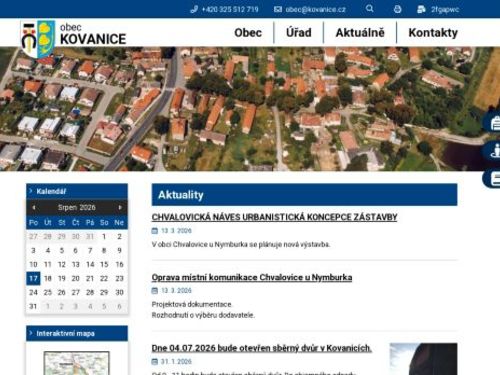Select day 23 in the calendar
500x375 pixels.
tap(119, 278)
